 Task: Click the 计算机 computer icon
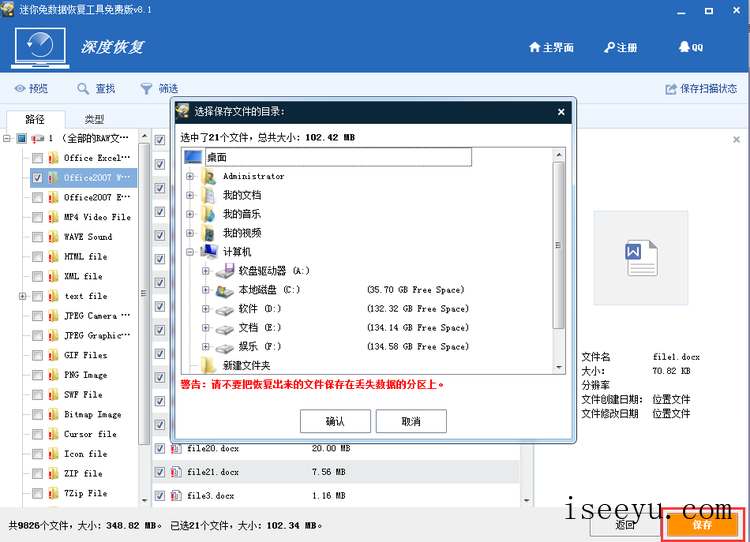point(209,251)
